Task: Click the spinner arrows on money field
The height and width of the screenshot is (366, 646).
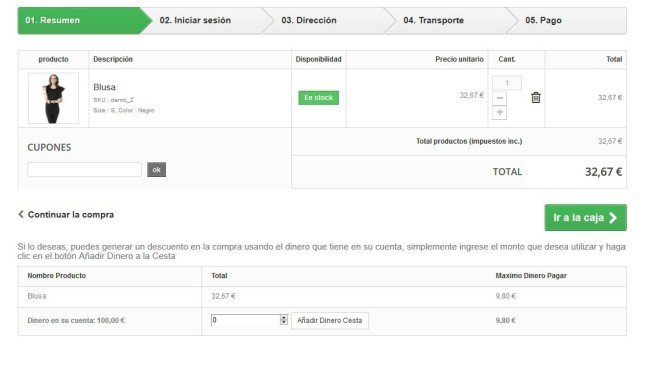Action: tap(284, 320)
